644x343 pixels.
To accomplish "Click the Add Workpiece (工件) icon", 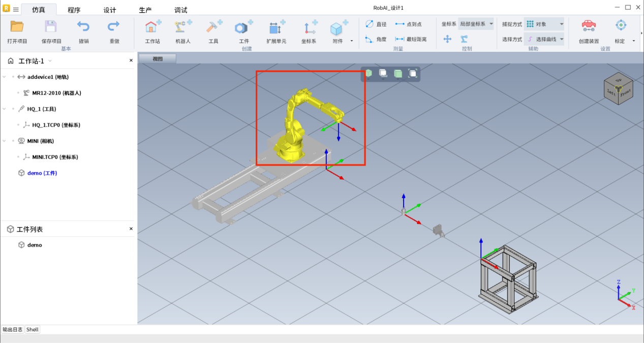I will (244, 27).
